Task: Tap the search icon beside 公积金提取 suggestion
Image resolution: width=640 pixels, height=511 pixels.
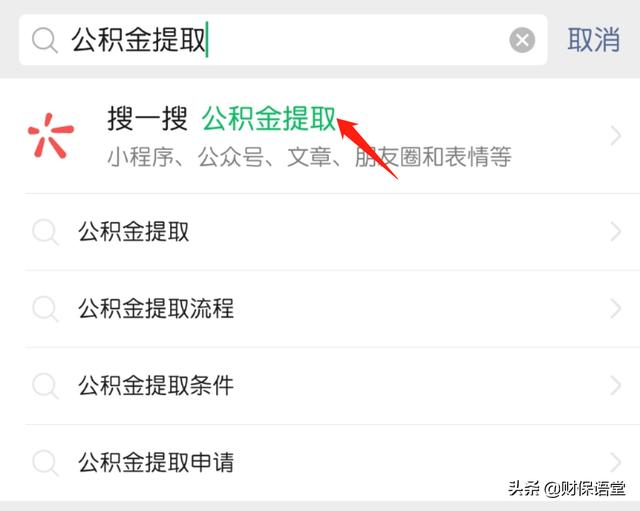Action: point(45,232)
